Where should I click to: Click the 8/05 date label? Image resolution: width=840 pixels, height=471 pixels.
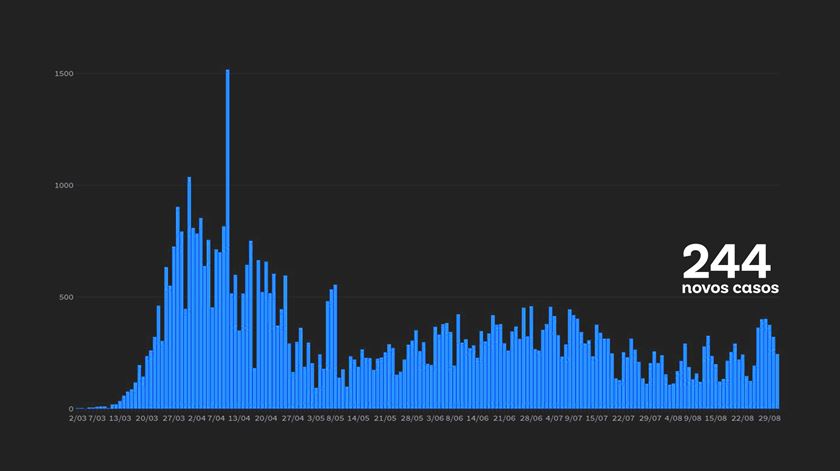pyautogui.click(x=335, y=418)
